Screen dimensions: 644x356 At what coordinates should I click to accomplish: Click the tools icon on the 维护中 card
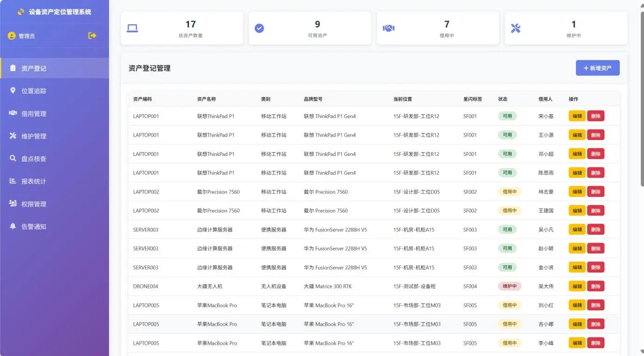pyautogui.click(x=515, y=28)
